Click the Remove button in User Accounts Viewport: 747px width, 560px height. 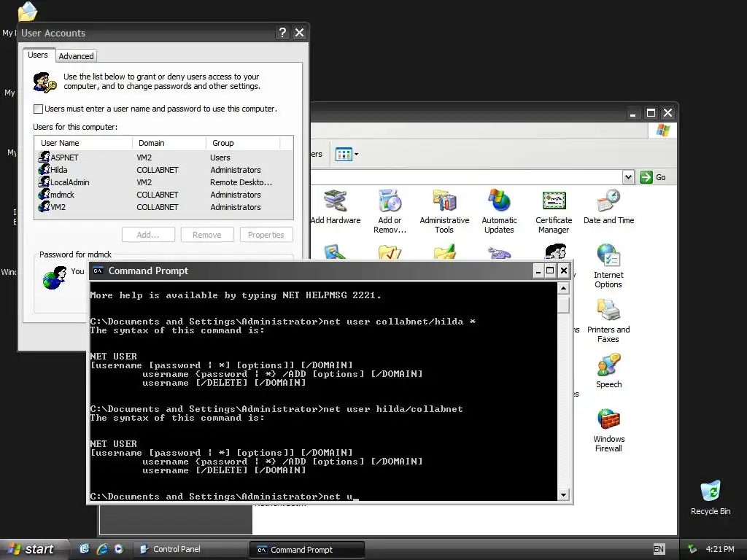pyautogui.click(x=207, y=235)
